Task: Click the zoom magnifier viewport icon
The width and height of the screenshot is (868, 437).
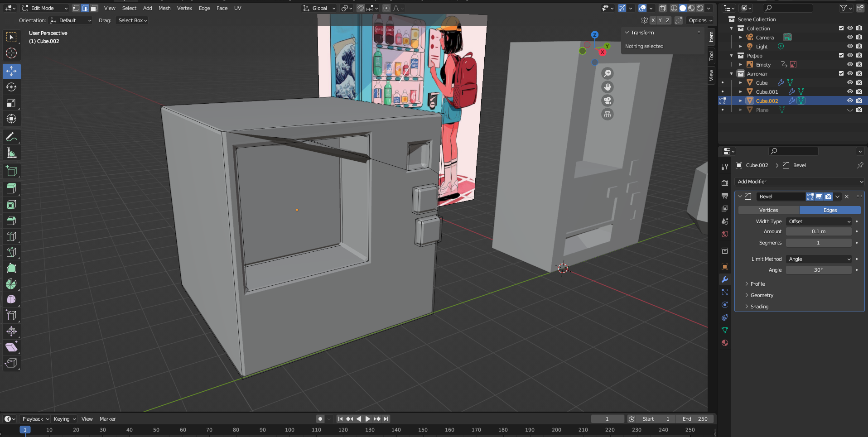Action: pos(607,73)
